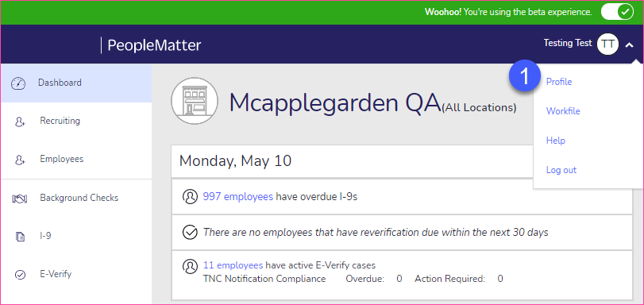Click the Background Checks handshake icon

20,199
